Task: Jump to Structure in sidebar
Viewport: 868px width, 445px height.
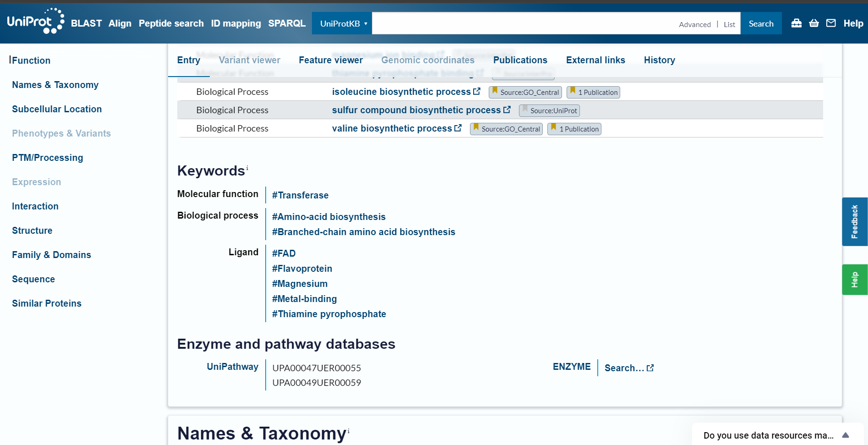Action: tap(32, 231)
